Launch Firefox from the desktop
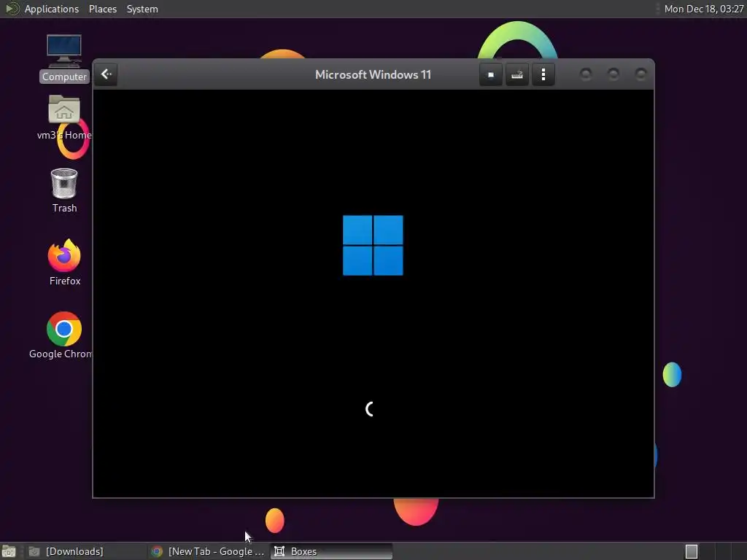This screenshot has height=560, width=747. (64, 262)
